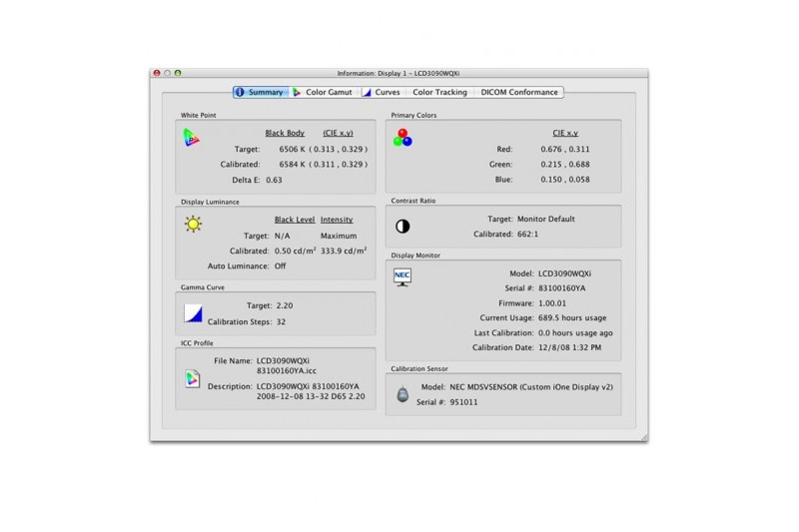Open the DICOM Conformance tab
The height and width of the screenshot is (532, 799).
pyautogui.click(x=519, y=92)
